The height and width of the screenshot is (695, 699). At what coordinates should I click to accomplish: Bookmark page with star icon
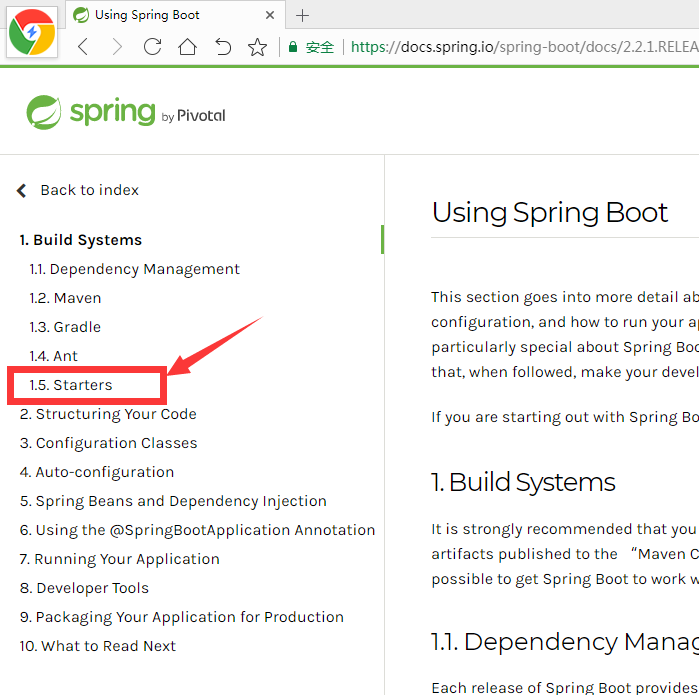click(257, 47)
